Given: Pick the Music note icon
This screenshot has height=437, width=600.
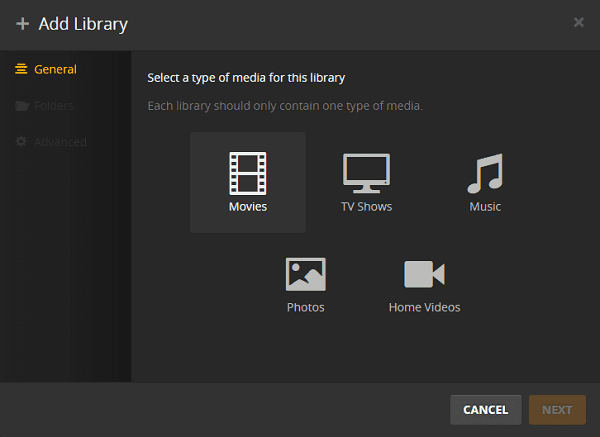Looking at the screenshot, I should (x=485, y=173).
